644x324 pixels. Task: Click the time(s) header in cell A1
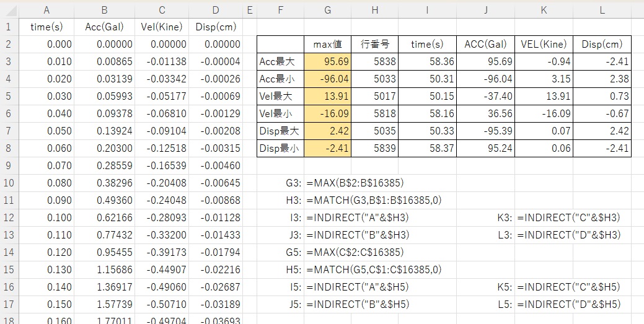point(47,27)
